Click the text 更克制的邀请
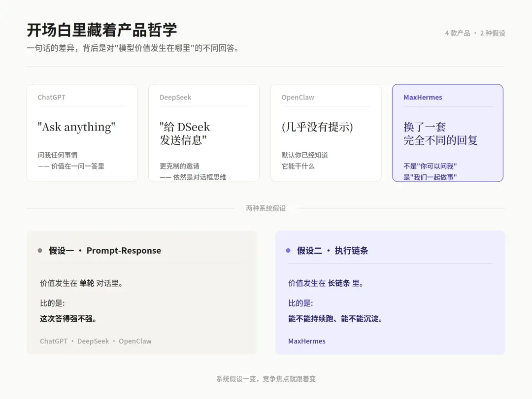Viewport: 532px width, 399px height. (179, 166)
